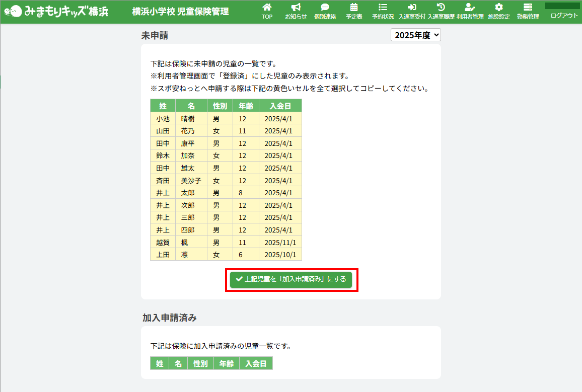
Task: Click the 入会日 header in 未申請 table
Action: [x=280, y=106]
